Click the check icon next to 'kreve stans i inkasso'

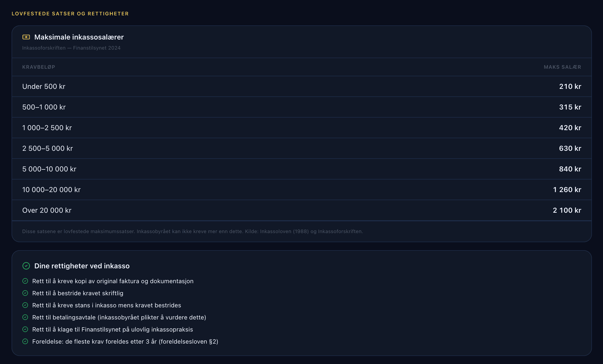[x=25, y=305]
